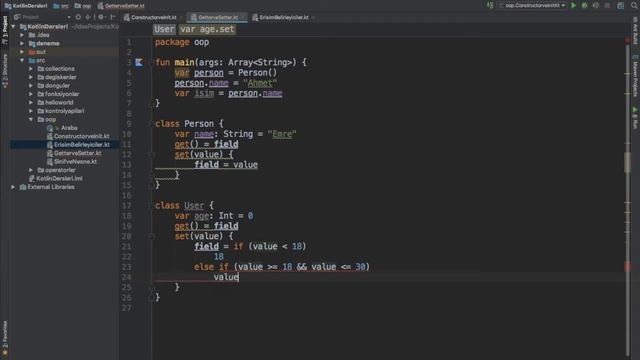640x360 pixels.
Task: Click the class name Person on line 9
Action: pyautogui.click(x=199, y=124)
